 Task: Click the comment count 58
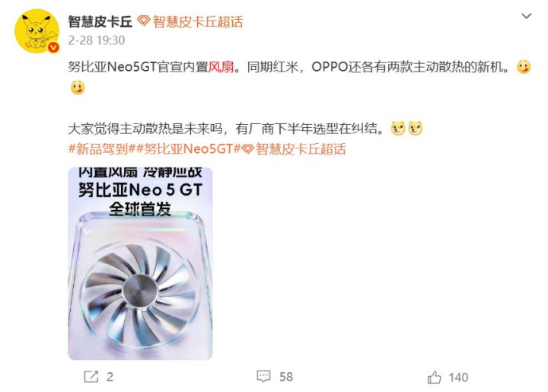[286, 377]
